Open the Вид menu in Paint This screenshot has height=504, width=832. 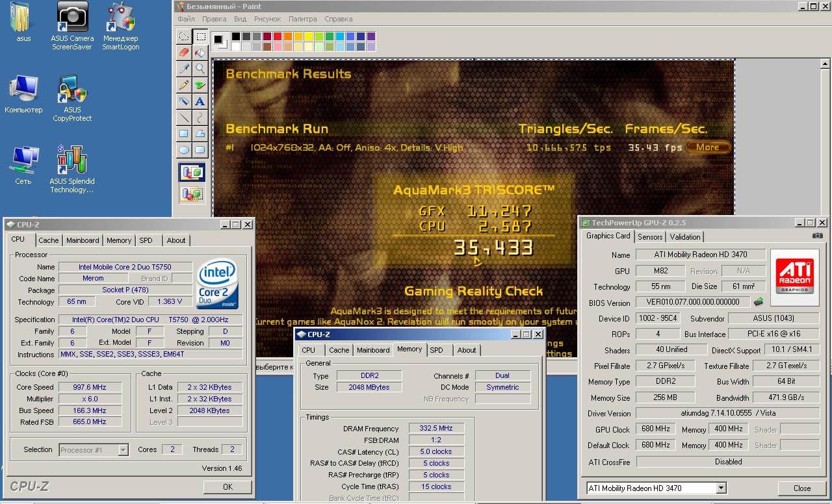pos(240,19)
